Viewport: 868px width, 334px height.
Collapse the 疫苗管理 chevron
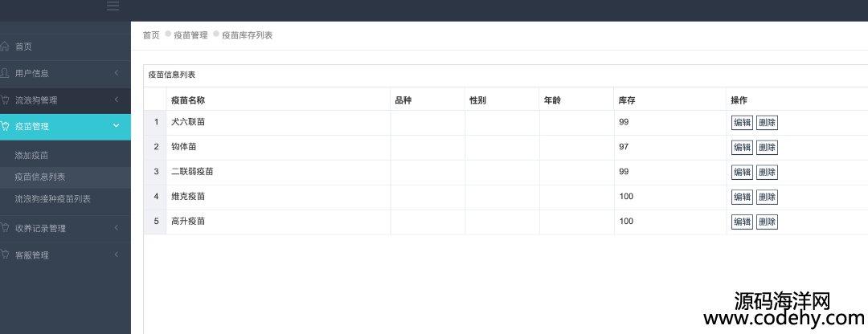(x=117, y=125)
